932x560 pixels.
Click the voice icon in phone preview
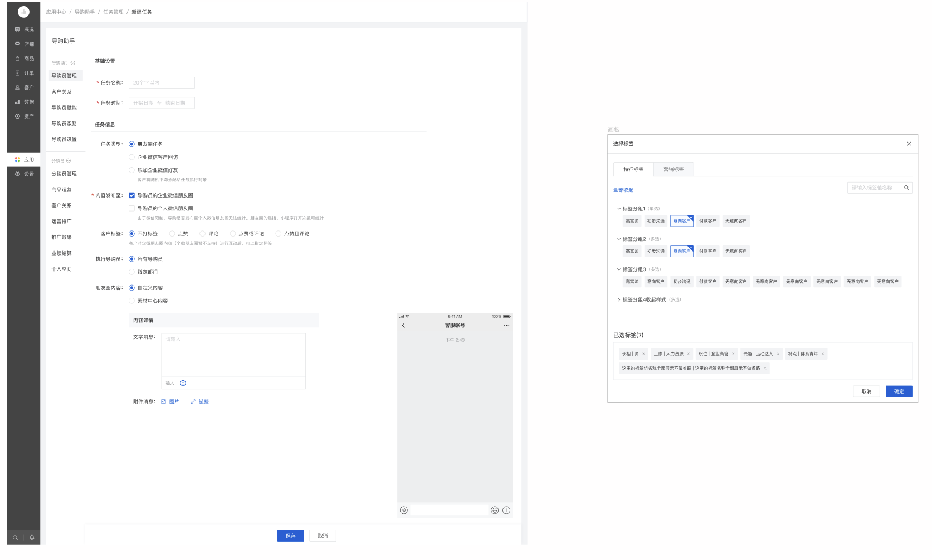[404, 510]
